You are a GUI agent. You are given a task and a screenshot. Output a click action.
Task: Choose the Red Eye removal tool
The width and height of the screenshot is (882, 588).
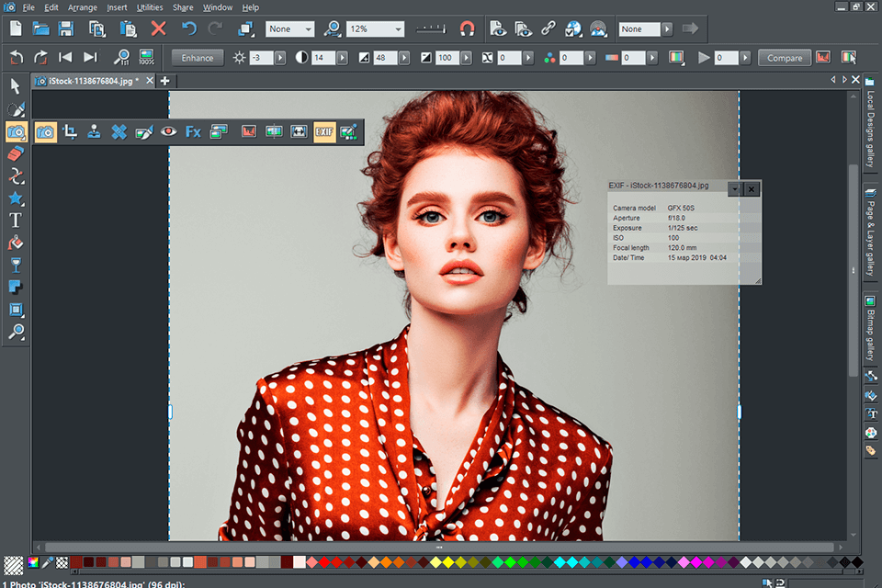click(x=168, y=132)
